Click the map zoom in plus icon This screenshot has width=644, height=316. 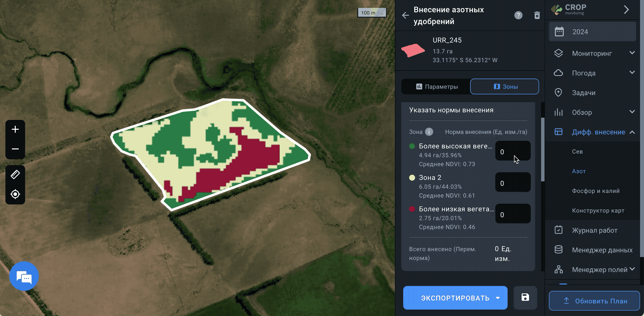tap(15, 129)
